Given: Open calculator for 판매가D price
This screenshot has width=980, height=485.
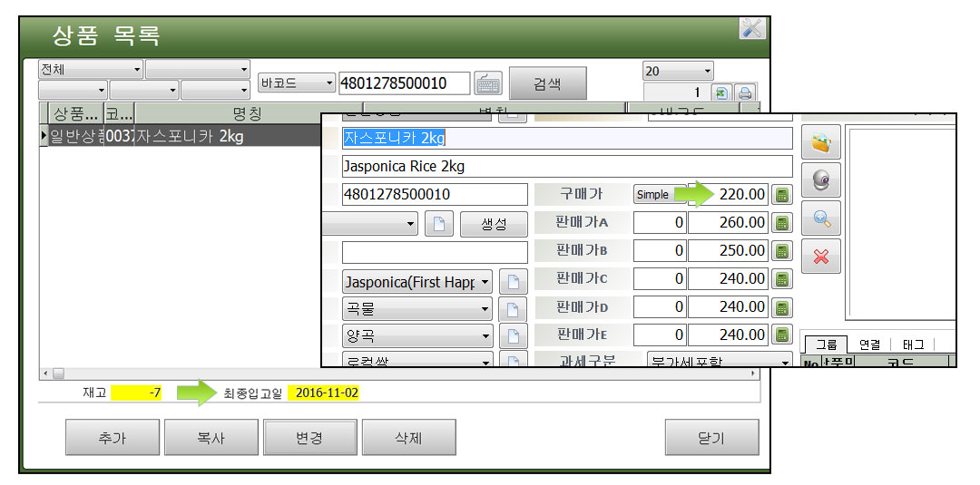Looking at the screenshot, I should point(780,307).
